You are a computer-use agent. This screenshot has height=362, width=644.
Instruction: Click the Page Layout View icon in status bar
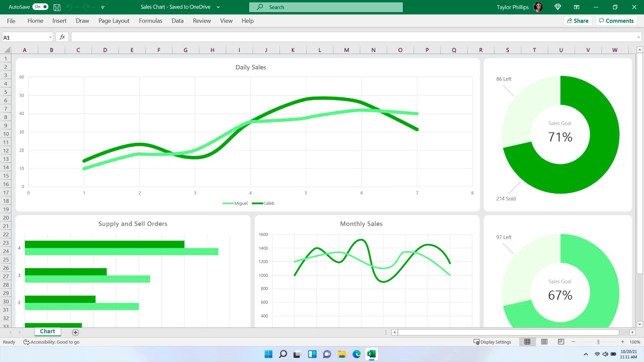pyautogui.click(x=544, y=342)
